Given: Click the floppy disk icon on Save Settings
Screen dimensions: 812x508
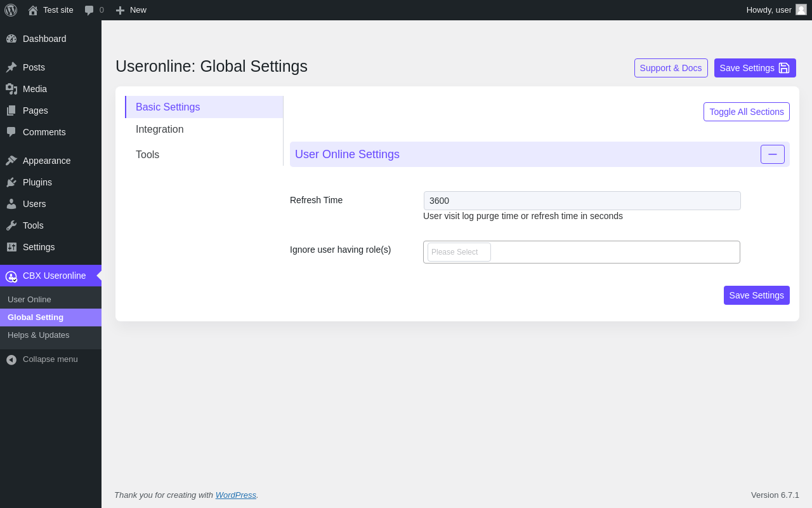Looking at the screenshot, I should (784, 68).
